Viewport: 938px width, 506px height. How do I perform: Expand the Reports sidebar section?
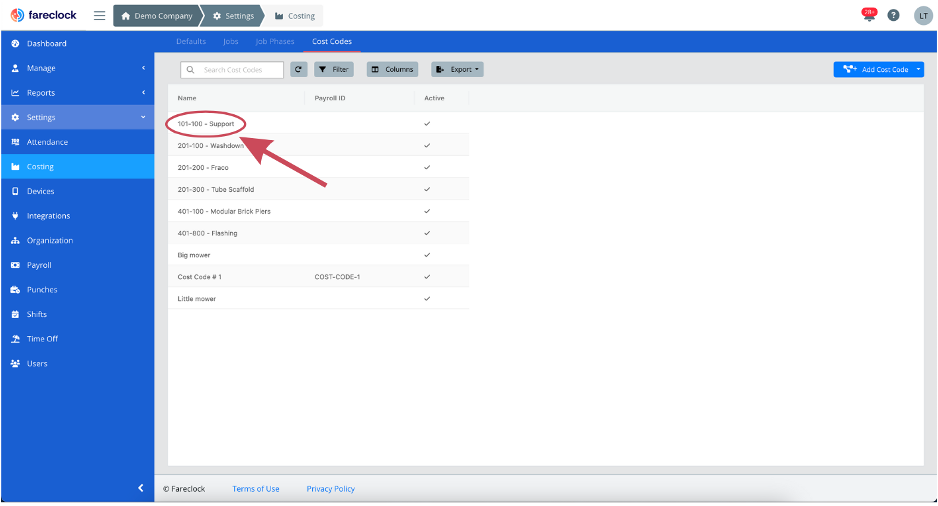point(77,93)
